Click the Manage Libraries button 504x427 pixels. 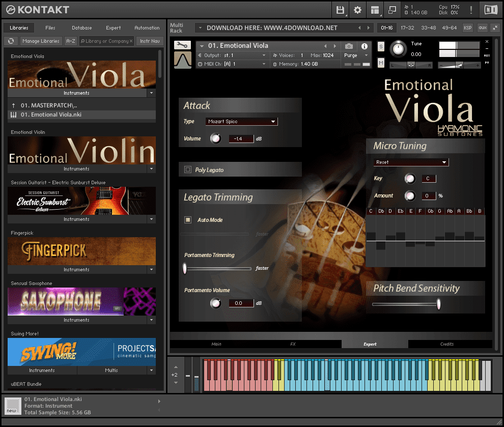pos(41,41)
